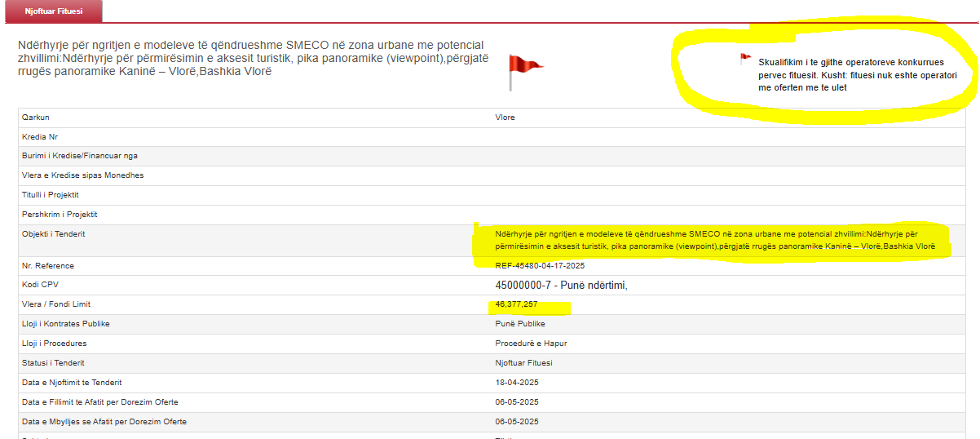
Task: Click the Titulli i Projektit row label
Action: (50, 195)
